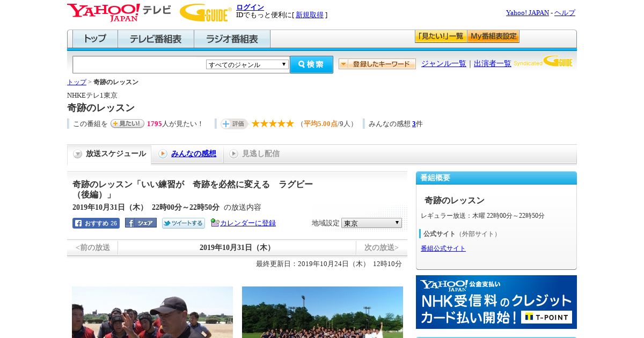Click the ログイン link

[x=250, y=7]
